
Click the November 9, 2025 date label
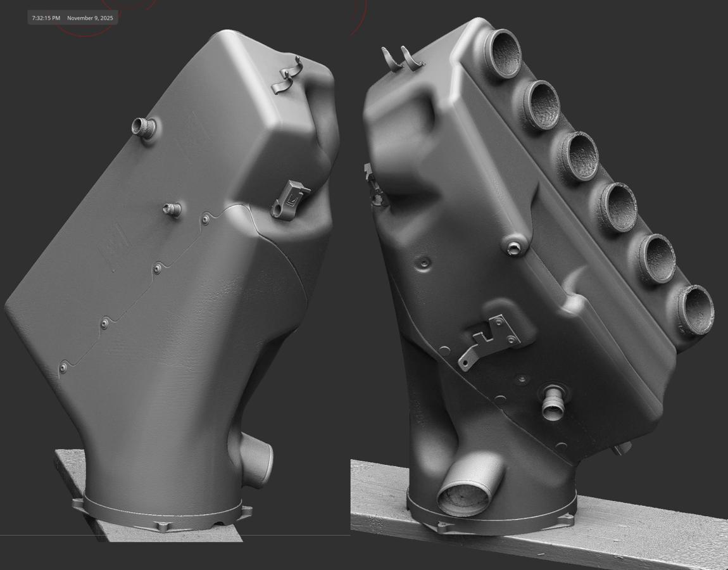[90, 18]
